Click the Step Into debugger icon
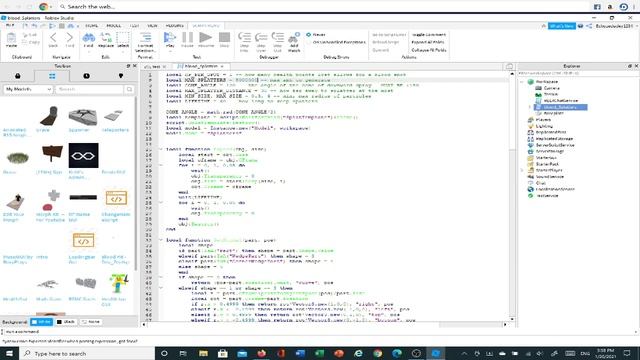640x360 pixels. click(x=244, y=38)
